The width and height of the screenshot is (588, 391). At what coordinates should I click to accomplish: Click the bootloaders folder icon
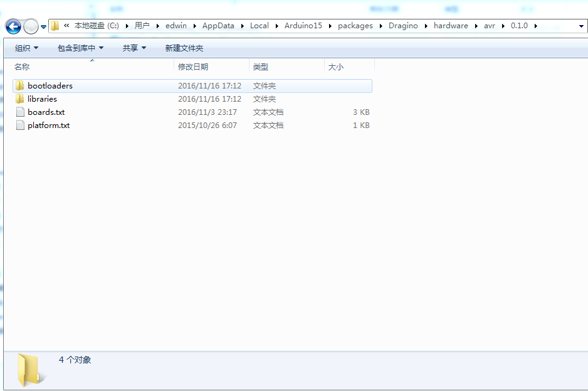pos(20,85)
